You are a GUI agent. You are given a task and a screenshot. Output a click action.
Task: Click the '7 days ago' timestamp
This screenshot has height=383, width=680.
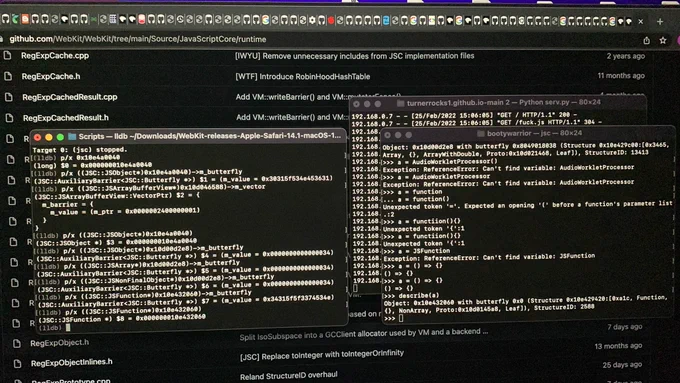[x=624, y=327]
